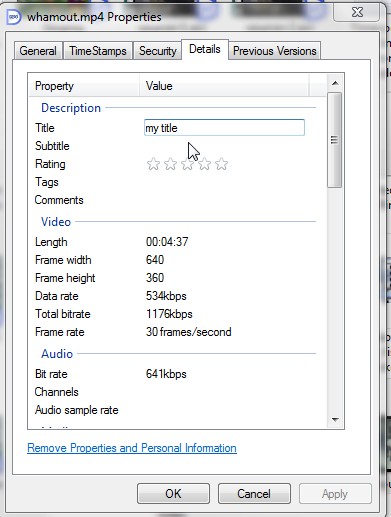The width and height of the screenshot is (391, 517).
Task: Select the Subtitle property row
Action: coord(172,146)
